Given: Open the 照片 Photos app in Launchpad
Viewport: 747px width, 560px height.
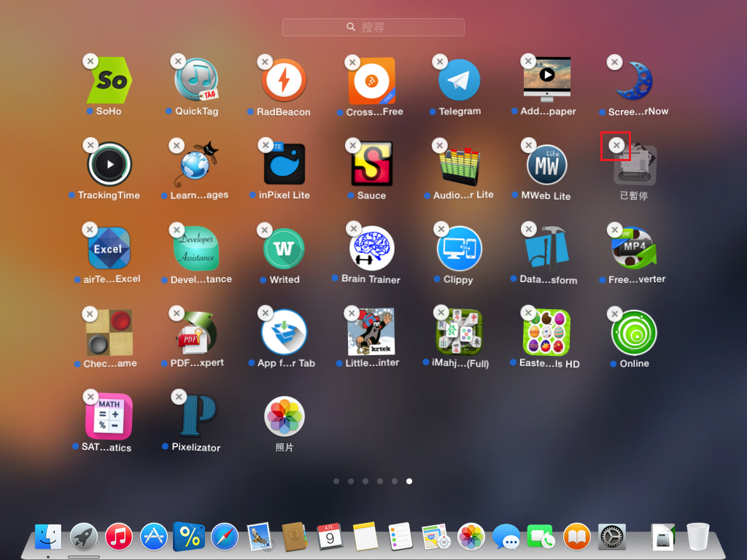Looking at the screenshot, I should 285,416.
